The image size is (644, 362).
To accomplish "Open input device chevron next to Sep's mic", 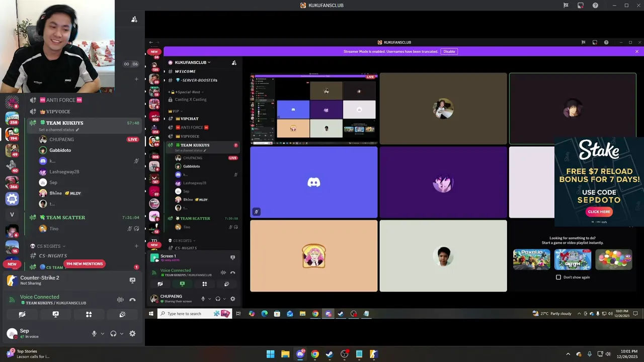I will 103,333.
